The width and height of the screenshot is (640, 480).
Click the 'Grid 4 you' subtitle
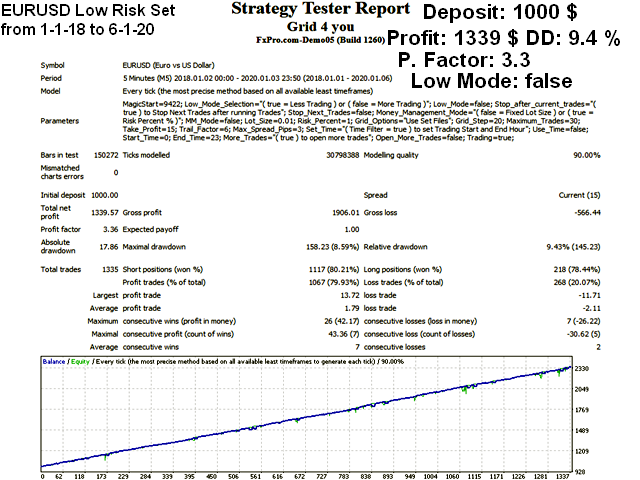[320, 27]
